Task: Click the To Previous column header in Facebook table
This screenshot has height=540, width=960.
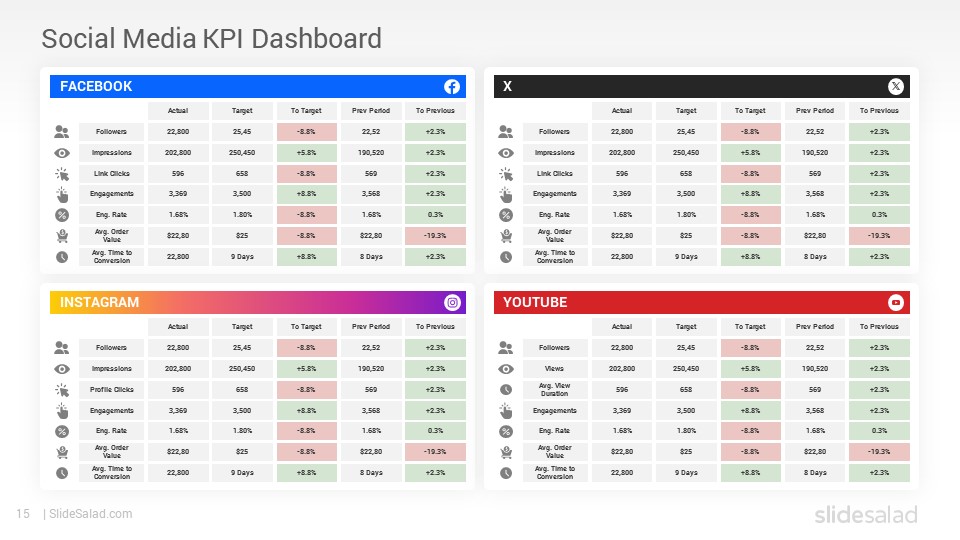Action: tap(435, 111)
